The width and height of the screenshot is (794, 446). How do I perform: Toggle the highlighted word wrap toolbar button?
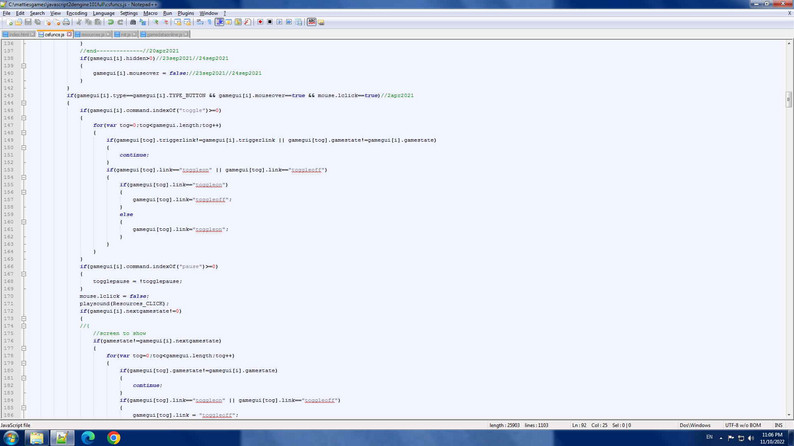pyautogui.click(x=219, y=22)
